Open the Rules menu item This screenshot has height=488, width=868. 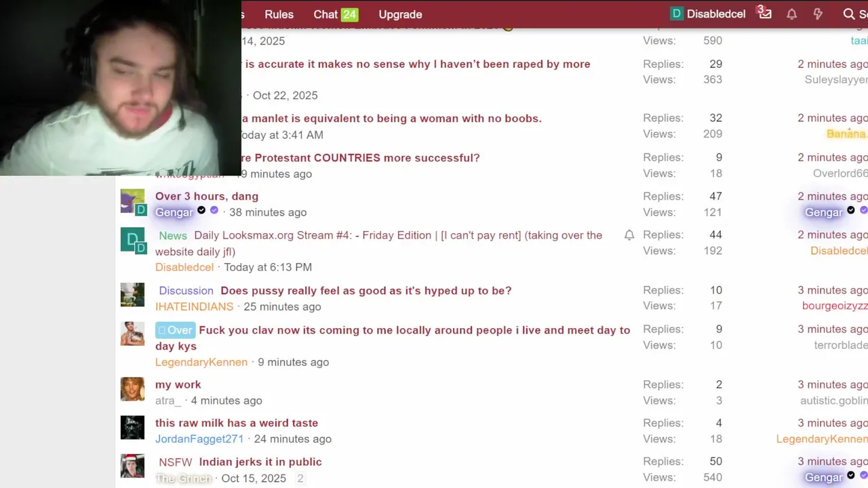pyautogui.click(x=279, y=14)
